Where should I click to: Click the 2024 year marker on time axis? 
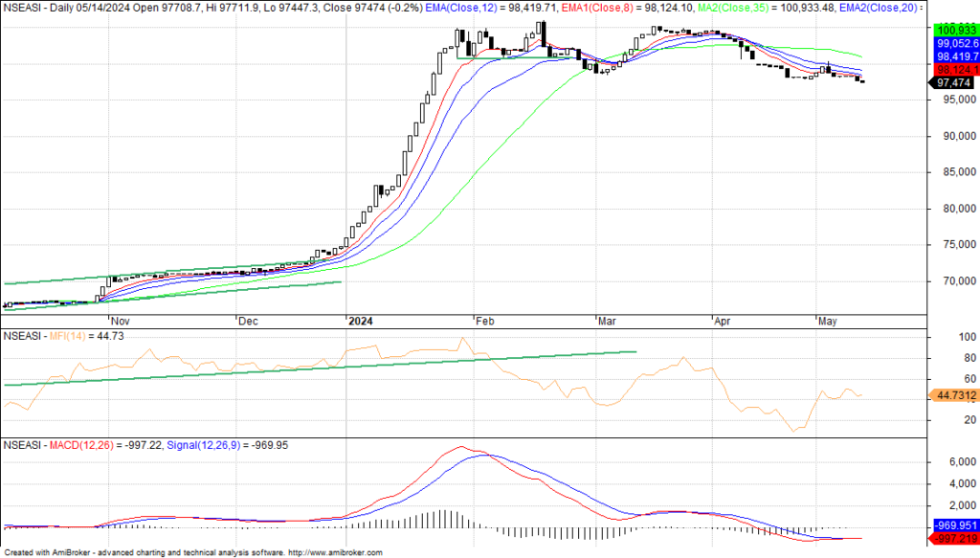(x=361, y=322)
